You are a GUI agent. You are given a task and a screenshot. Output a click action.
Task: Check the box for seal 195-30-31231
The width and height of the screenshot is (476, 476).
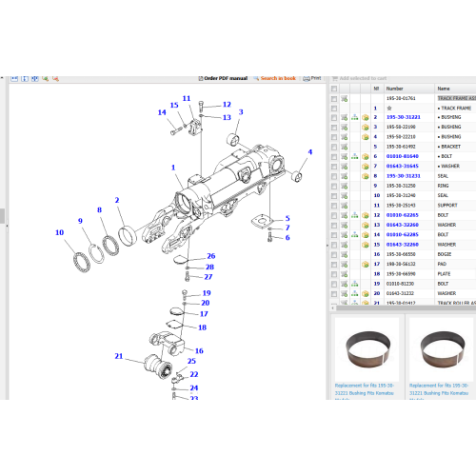pyautogui.click(x=334, y=176)
